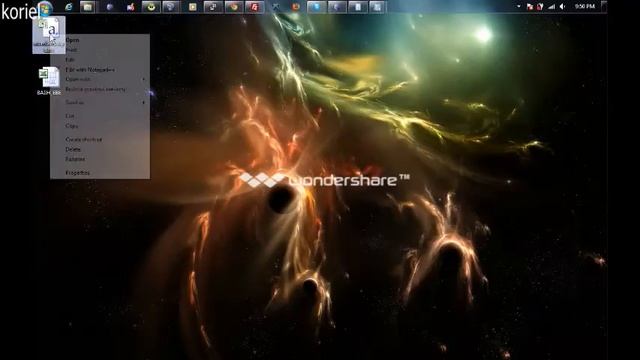Choose Cut in the context menu

[100, 116]
